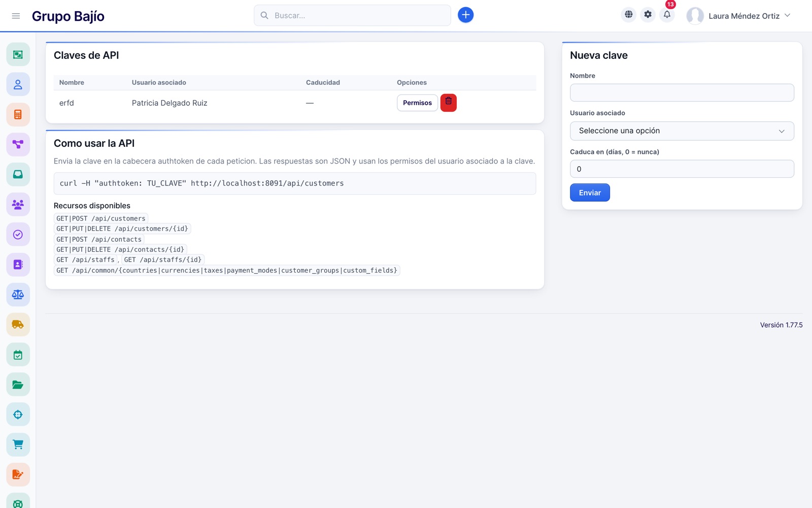Submit the new key with Enviar

(590, 193)
